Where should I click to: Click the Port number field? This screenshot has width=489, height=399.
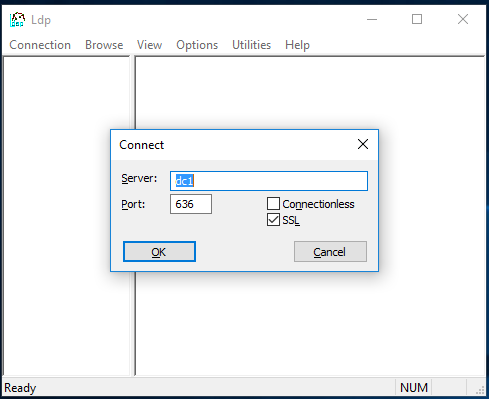[191, 204]
